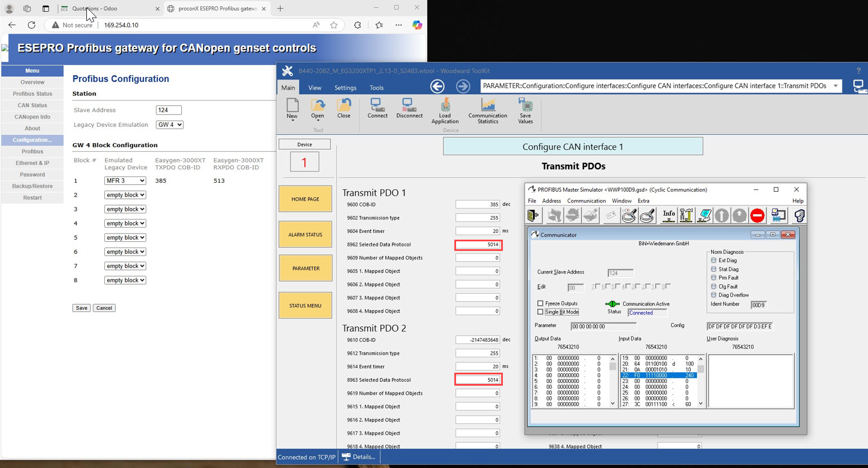
Task: Open the CAN Status page in sidebar
Action: 32,105
